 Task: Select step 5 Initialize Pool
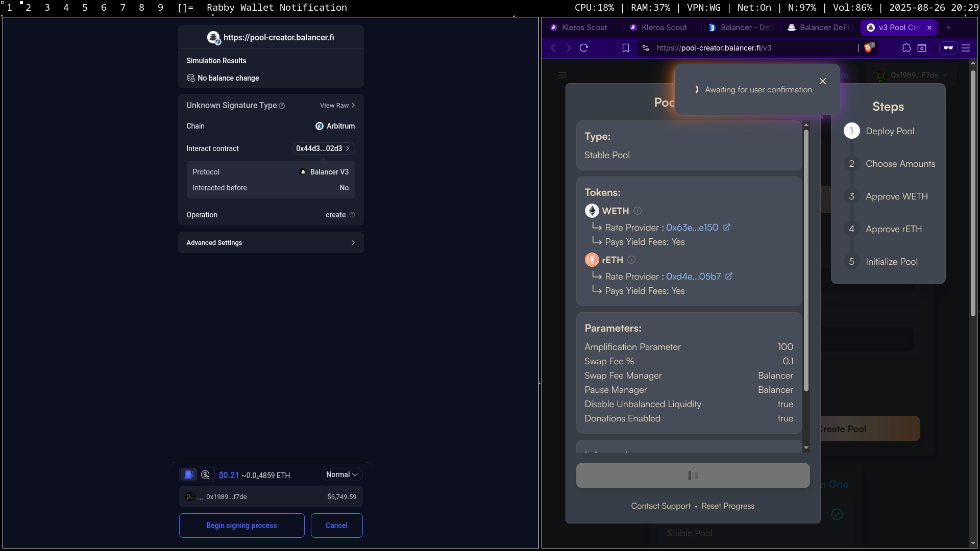click(x=880, y=262)
